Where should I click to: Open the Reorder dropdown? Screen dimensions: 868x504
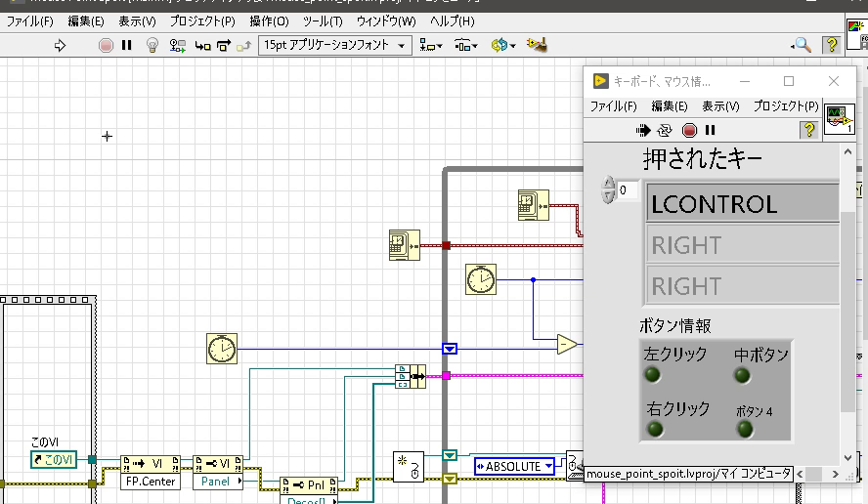502,45
